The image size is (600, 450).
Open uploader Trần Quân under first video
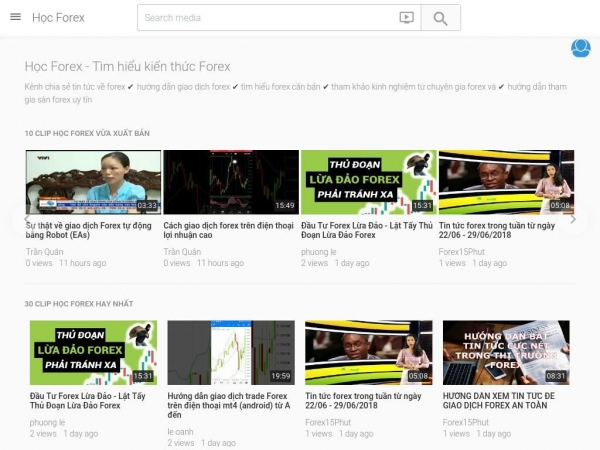[44, 252]
